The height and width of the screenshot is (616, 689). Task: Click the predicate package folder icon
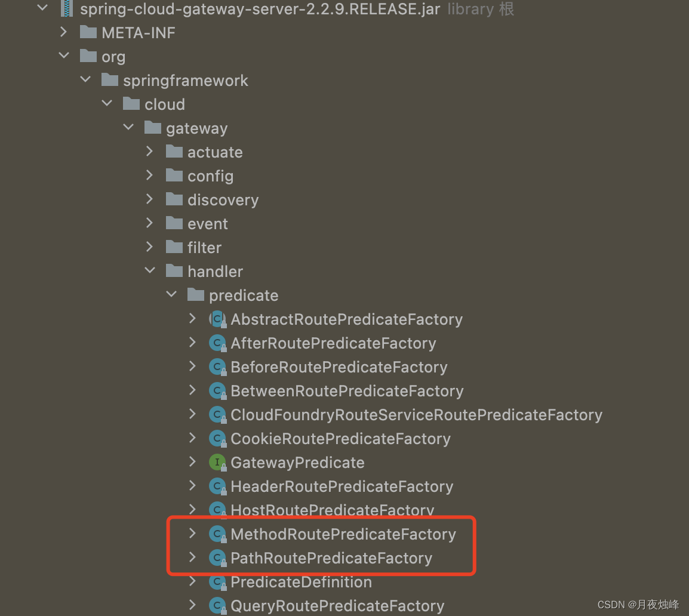[x=196, y=294]
